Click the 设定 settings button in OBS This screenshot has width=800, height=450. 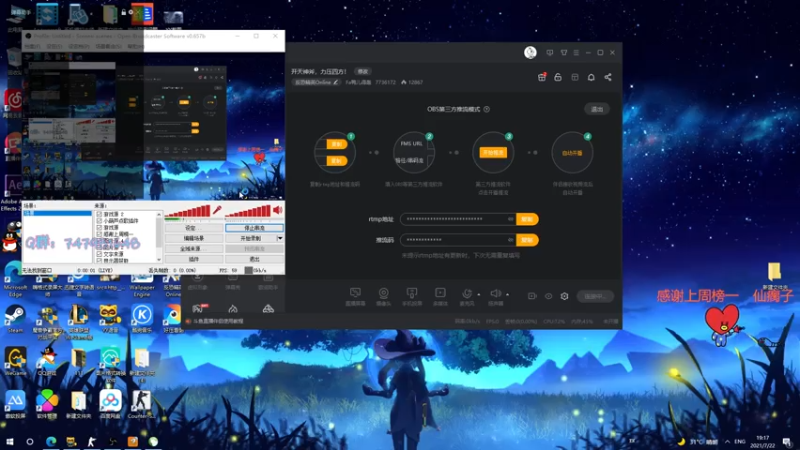coord(193,228)
